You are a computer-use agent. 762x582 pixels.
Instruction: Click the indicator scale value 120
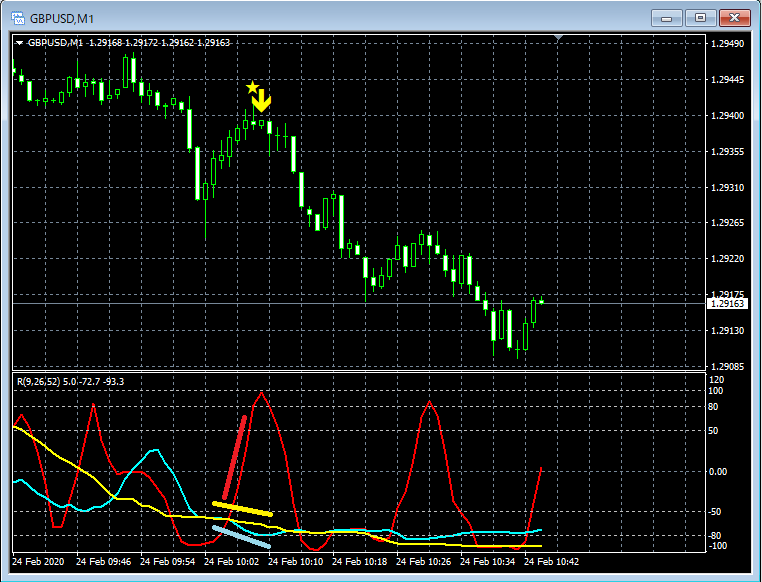point(717,380)
